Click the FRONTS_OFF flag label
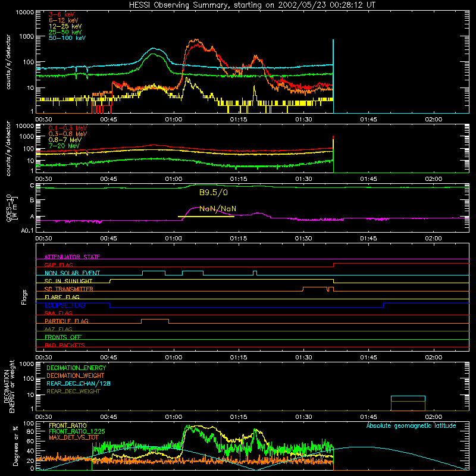Screen dimensions: 476x476 tap(63, 337)
